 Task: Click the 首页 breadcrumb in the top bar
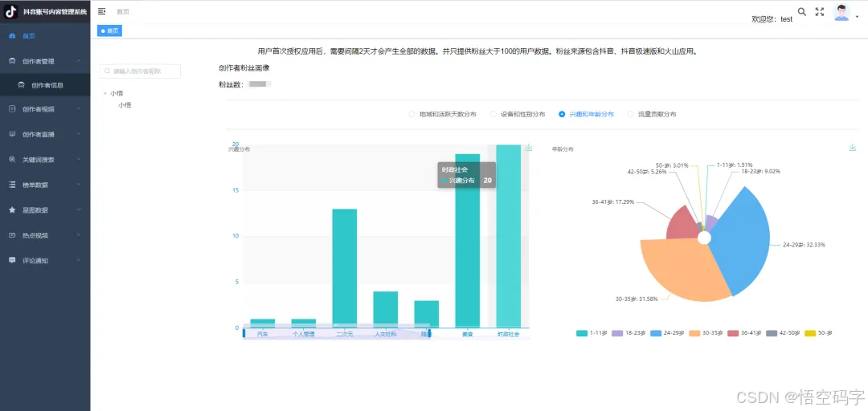click(x=123, y=11)
